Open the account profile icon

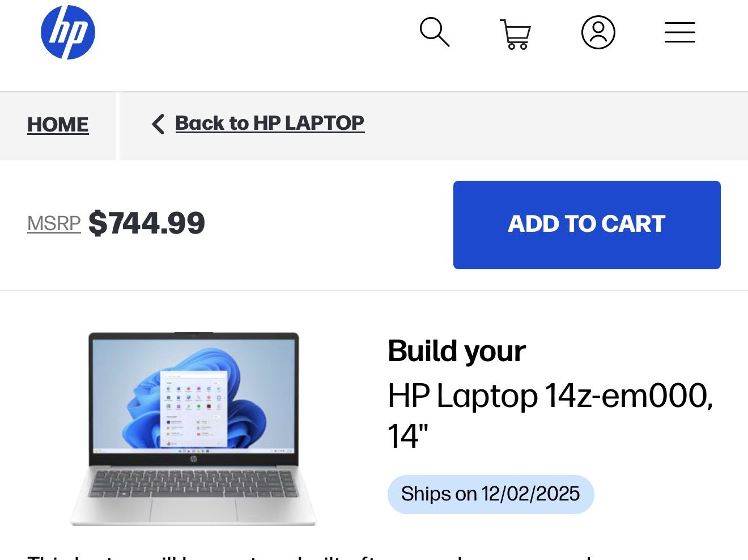pyautogui.click(x=598, y=33)
